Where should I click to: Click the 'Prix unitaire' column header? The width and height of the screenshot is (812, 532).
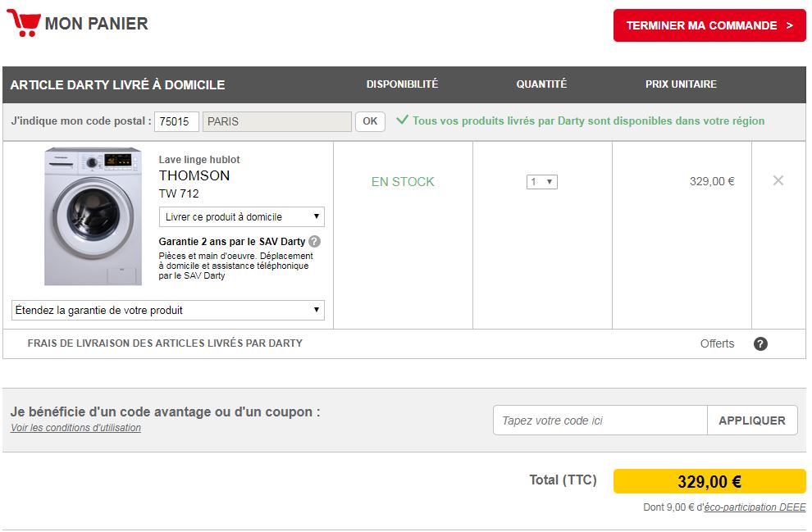click(681, 84)
